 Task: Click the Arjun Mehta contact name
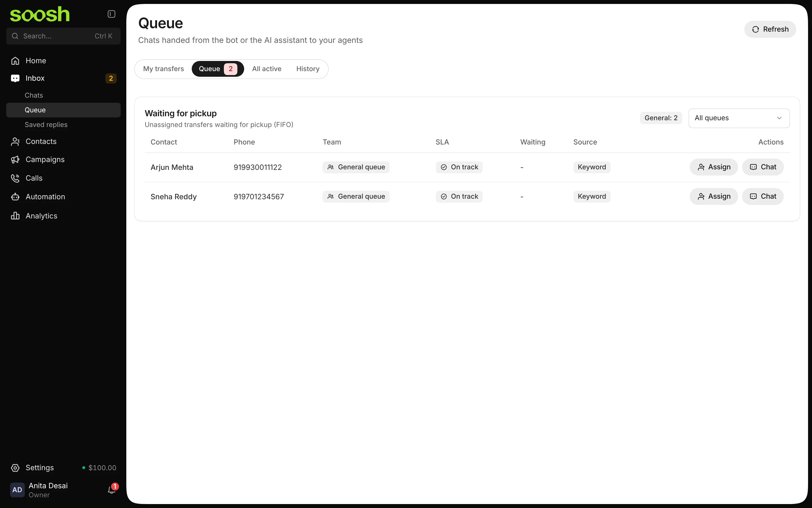[x=172, y=167]
